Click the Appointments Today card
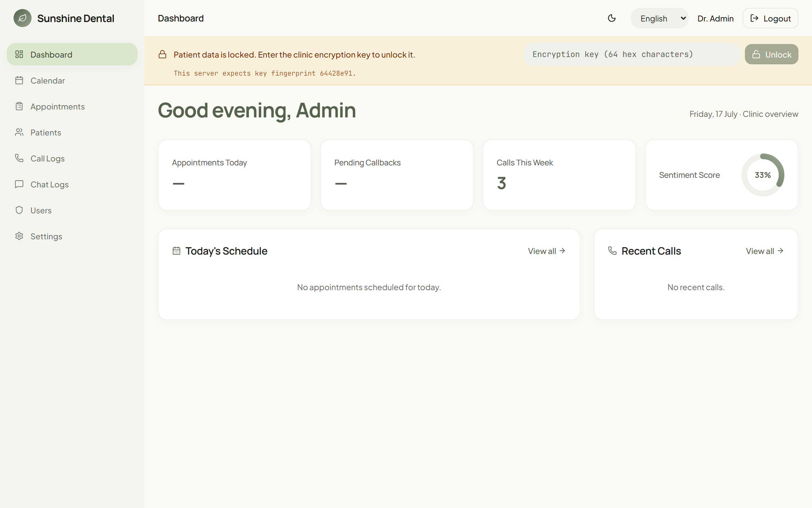This screenshot has height=508, width=812. point(235,175)
